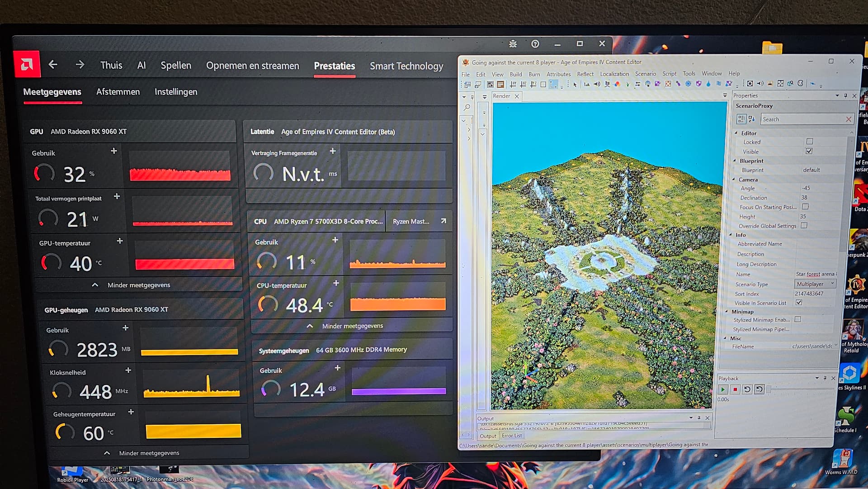The height and width of the screenshot is (489, 868).
Task: Collapse the Blueprint section in Properties
Action: tap(735, 161)
